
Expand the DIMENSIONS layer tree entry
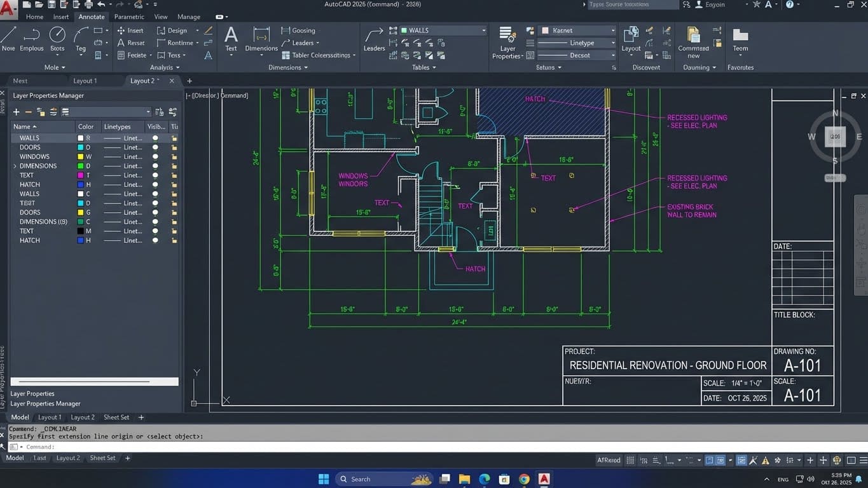point(14,166)
